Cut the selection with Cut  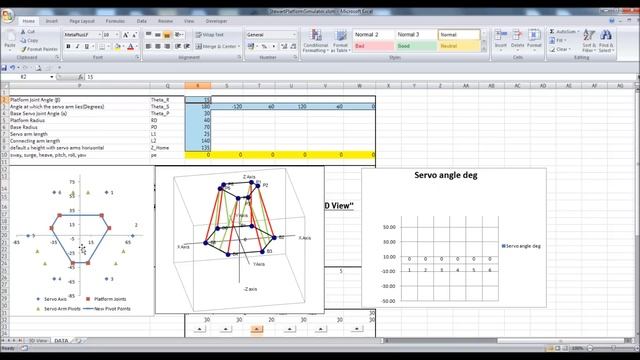point(28,31)
